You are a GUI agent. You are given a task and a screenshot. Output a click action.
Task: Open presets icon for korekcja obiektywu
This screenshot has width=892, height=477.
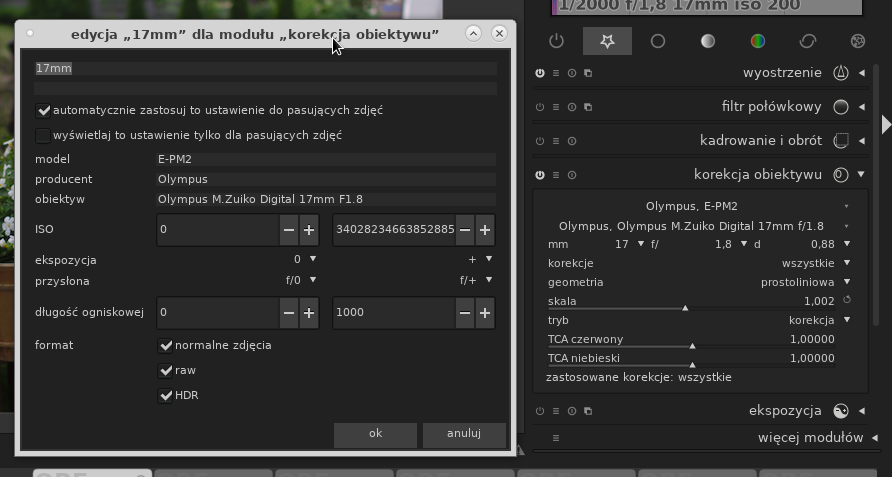[x=556, y=175]
